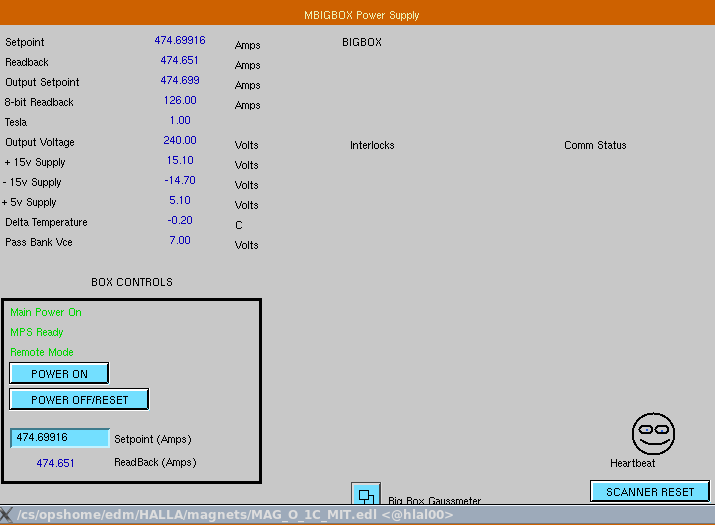Click the 8-bit Readback label
Screen dimensions: 715x525
[39, 103]
